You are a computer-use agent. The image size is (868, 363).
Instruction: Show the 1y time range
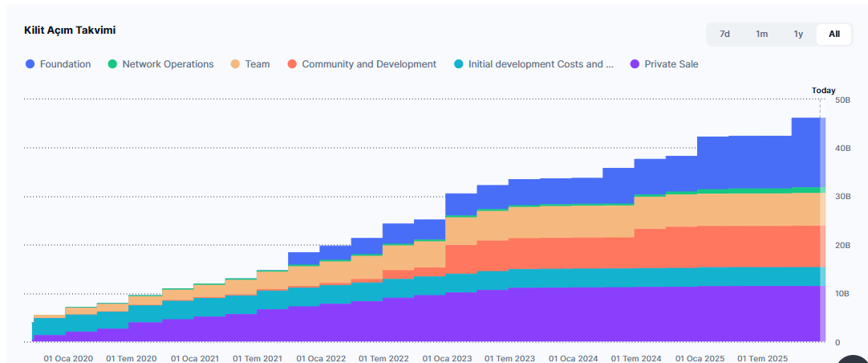pos(798,34)
